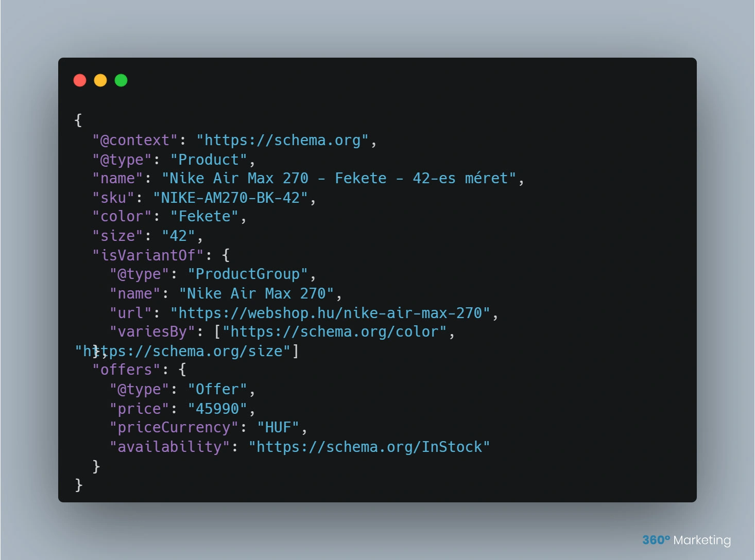Click the schema.org/color URL string
755x560 pixels.
coord(334,332)
